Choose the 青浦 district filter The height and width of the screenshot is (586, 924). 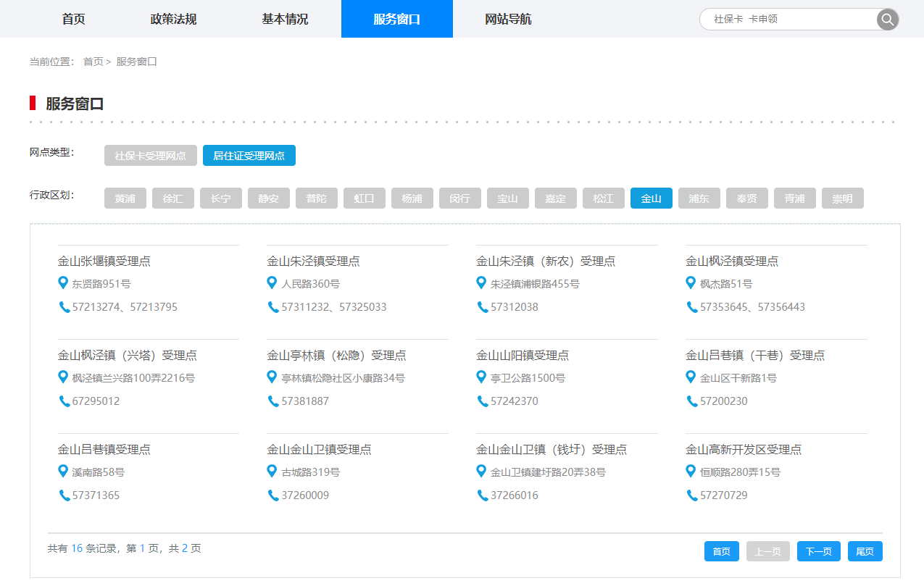[795, 198]
